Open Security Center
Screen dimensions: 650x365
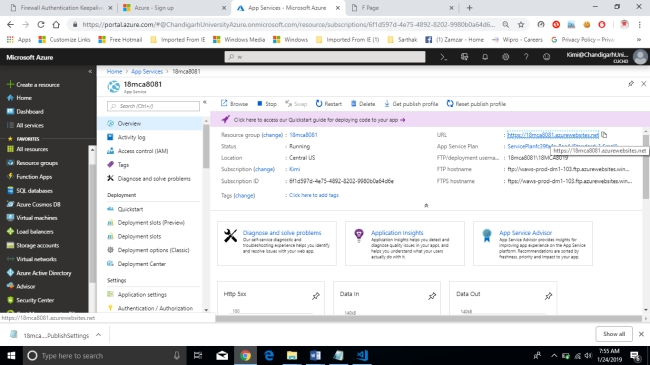click(x=30, y=300)
